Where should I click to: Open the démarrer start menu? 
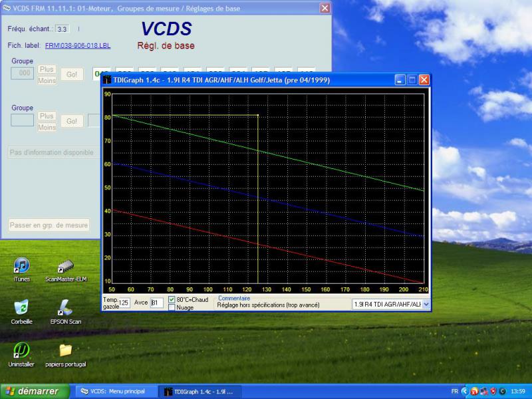[35, 392]
